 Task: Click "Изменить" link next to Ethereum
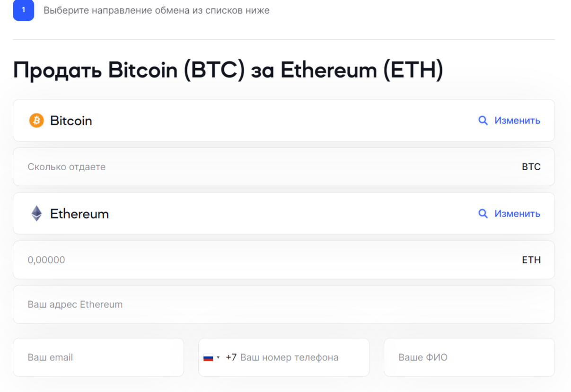[517, 214]
